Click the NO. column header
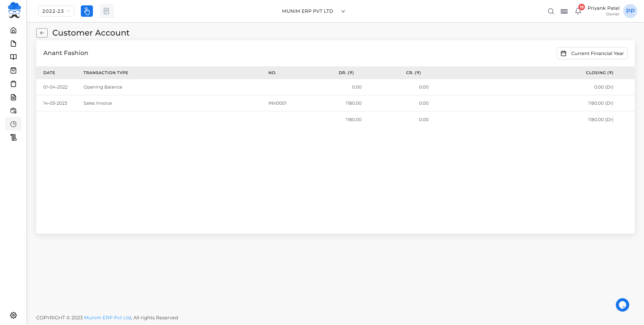This screenshot has height=325, width=644. coord(272,73)
